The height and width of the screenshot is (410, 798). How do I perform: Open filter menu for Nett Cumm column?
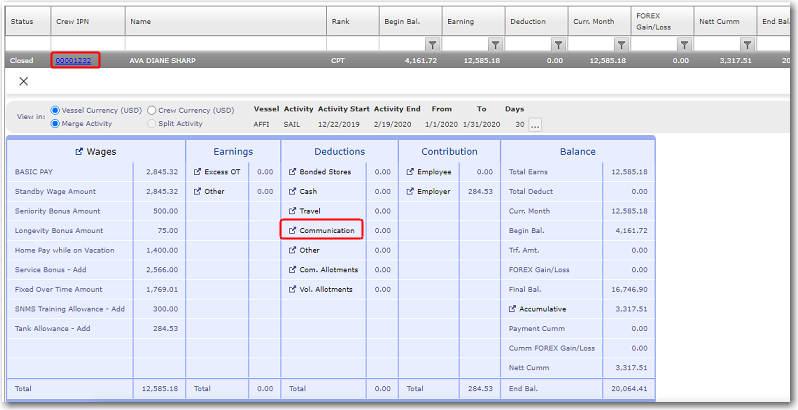(x=747, y=45)
